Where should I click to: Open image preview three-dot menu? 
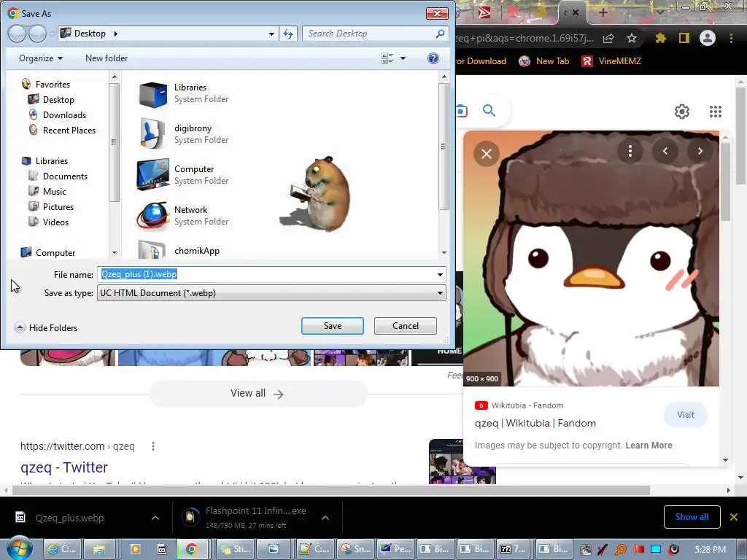coord(630,151)
